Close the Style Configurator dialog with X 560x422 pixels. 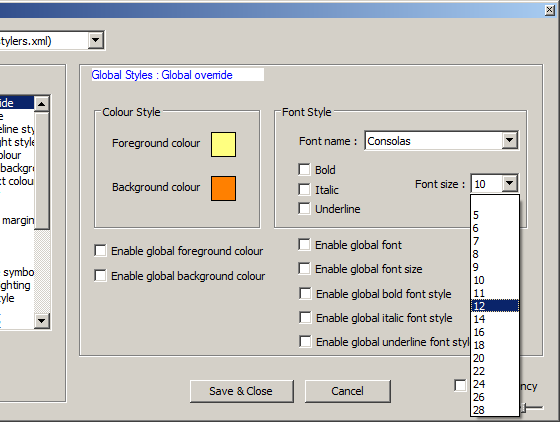click(549, 10)
